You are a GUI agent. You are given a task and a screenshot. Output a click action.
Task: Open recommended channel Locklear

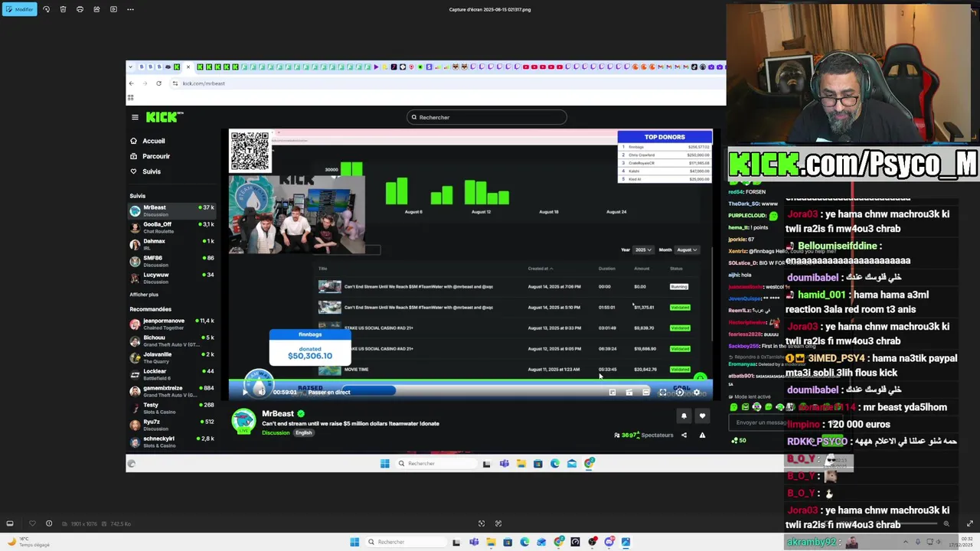click(x=172, y=374)
